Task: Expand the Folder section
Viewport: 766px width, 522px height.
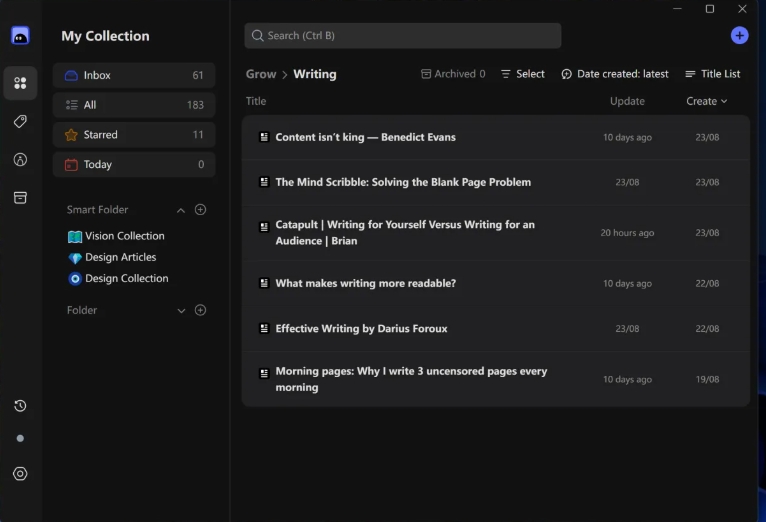Action: pyautogui.click(x=181, y=311)
